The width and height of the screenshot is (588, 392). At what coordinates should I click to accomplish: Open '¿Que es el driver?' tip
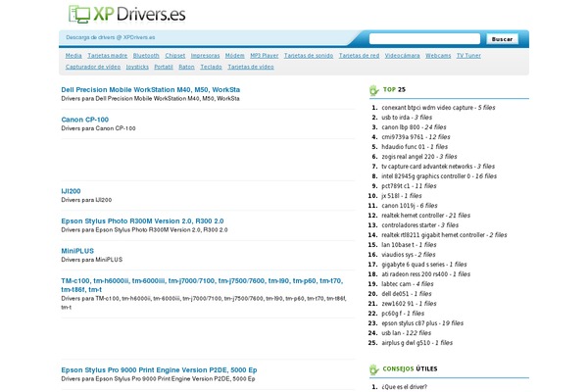[404, 387]
